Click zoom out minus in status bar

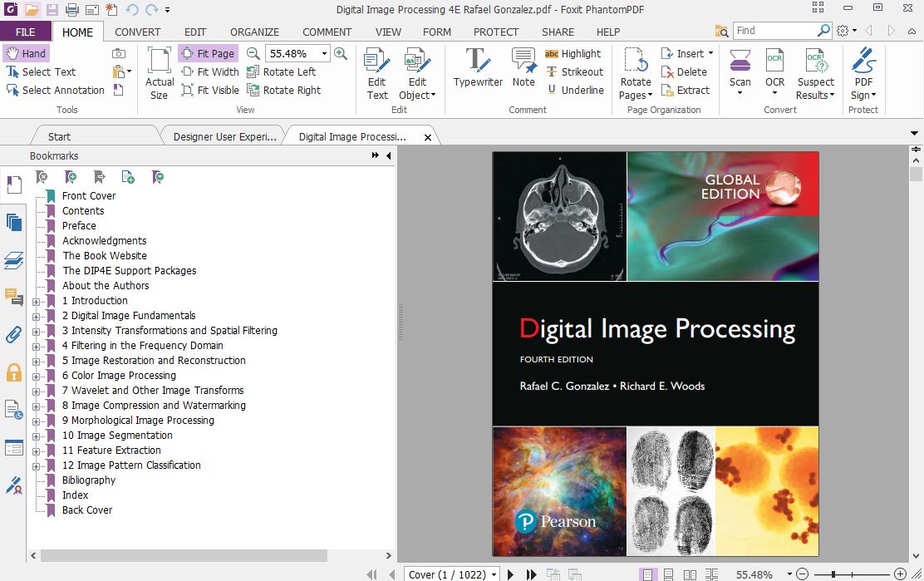pos(802,574)
